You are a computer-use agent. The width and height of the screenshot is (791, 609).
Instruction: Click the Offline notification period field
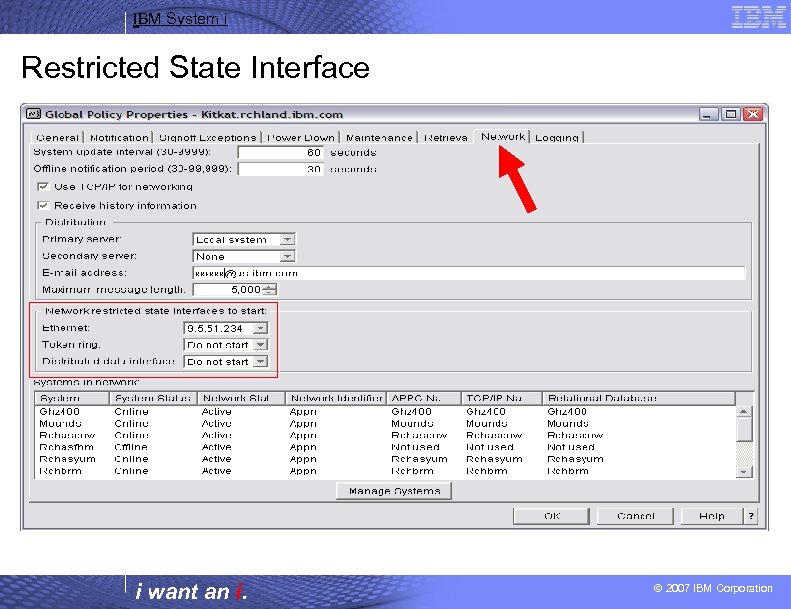280,169
